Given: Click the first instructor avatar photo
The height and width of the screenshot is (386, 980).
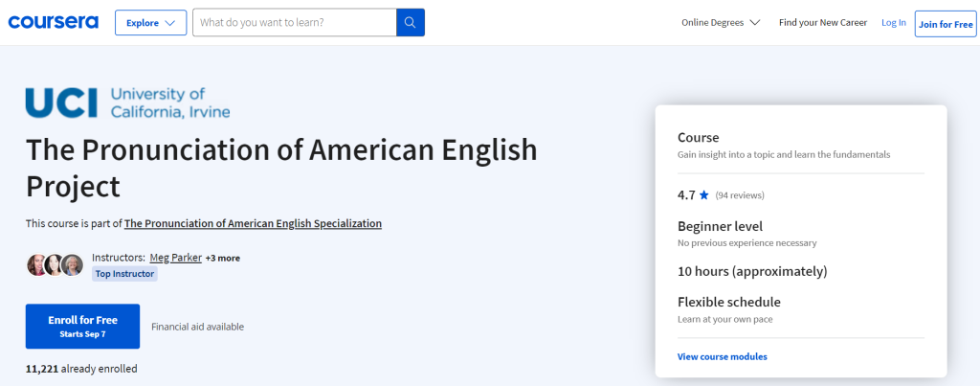Looking at the screenshot, I should coord(37,265).
